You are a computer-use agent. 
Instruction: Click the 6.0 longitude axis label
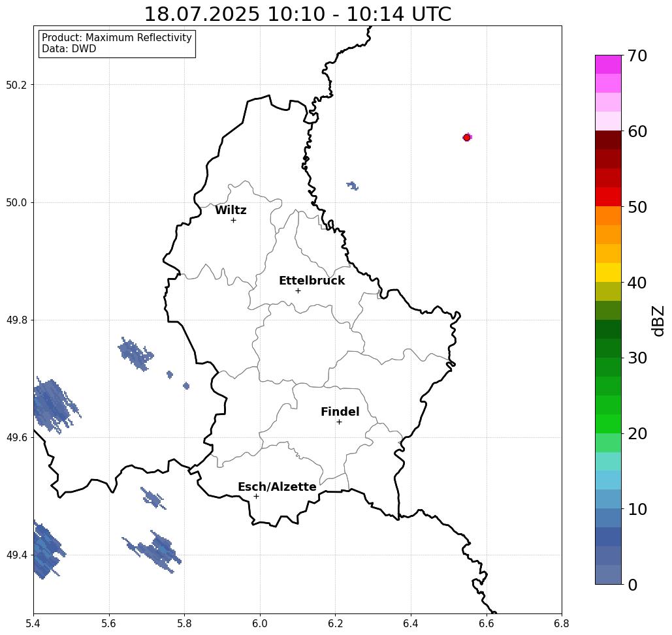tap(260, 623)
